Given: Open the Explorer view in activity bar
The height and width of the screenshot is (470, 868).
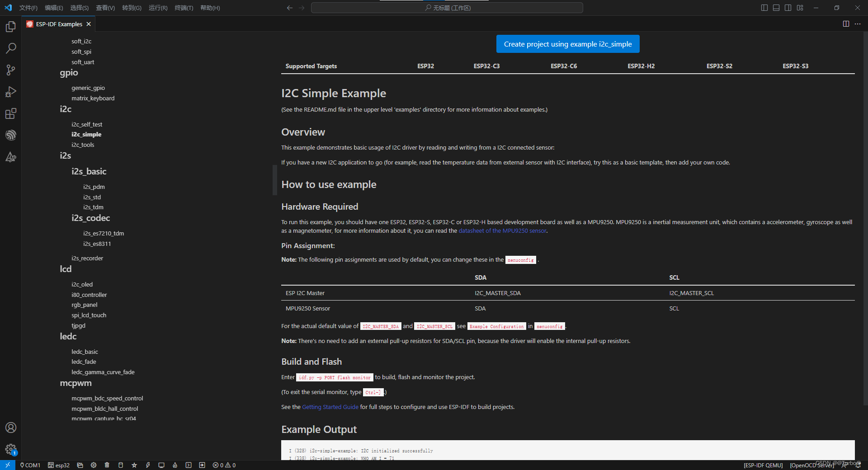Looking at the screenshot, I should point(11,27).
